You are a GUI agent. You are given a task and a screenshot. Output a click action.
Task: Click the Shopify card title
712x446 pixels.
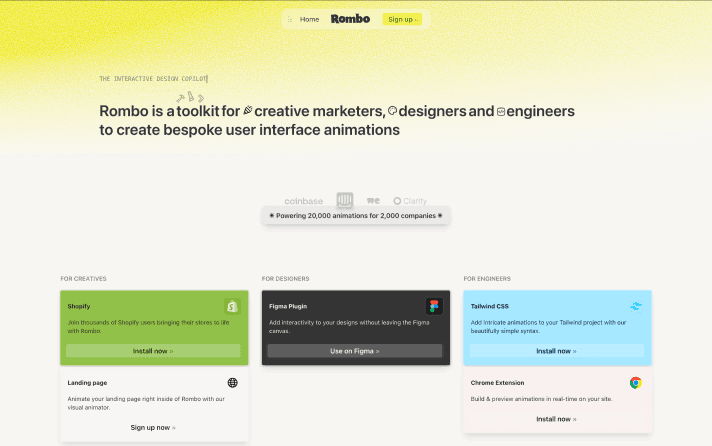coord(79,307)
